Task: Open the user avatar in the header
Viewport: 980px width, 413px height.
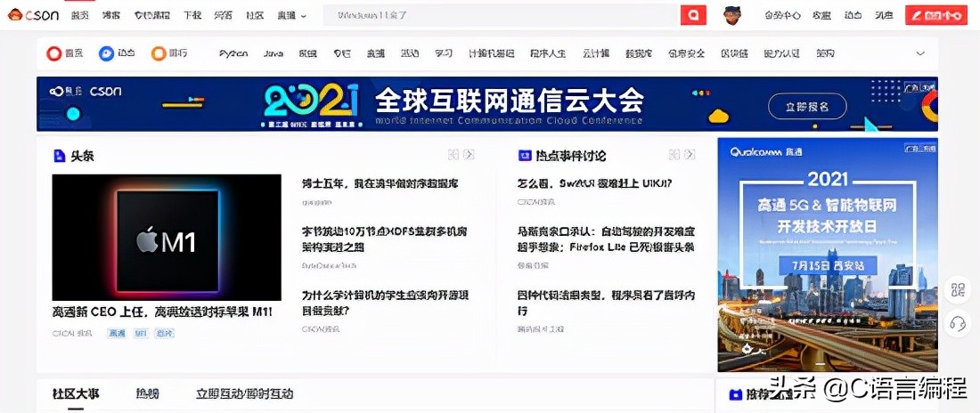Action: (x=732, y=15)
